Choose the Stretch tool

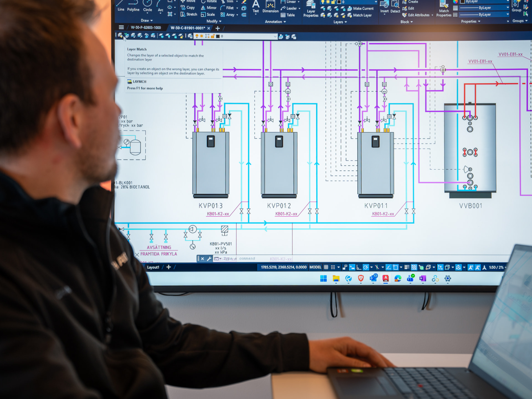point(189,14)
